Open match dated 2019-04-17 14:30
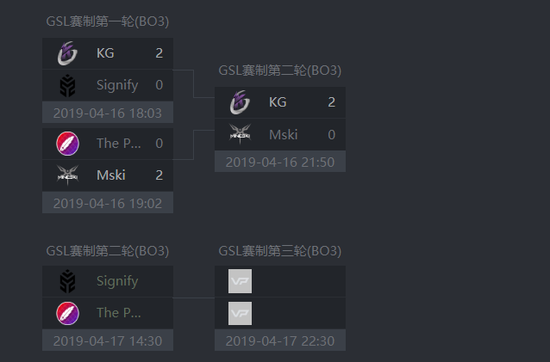Viewport: 550px width, 362px height. click(x=108, y=340)
